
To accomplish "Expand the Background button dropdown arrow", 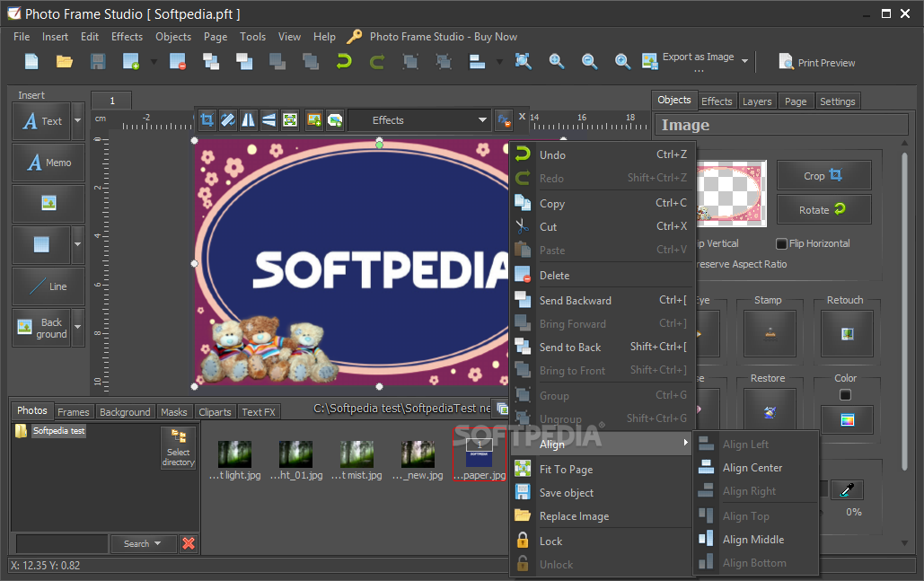I will coord(78,327).
